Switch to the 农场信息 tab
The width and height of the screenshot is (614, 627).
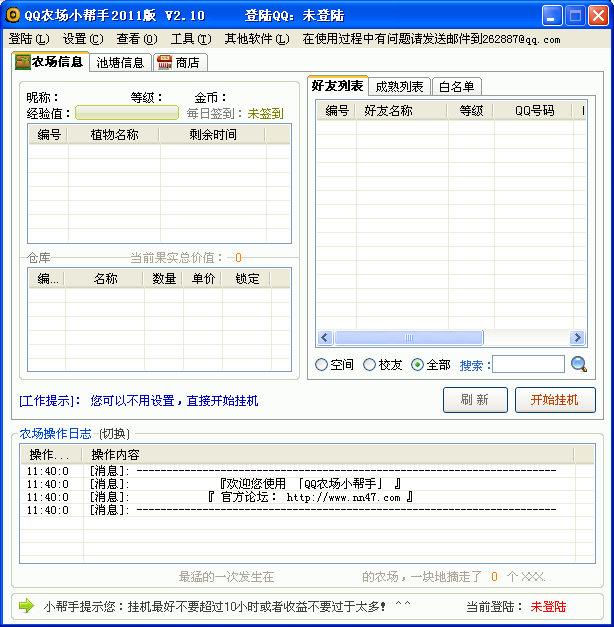point(50,62)
